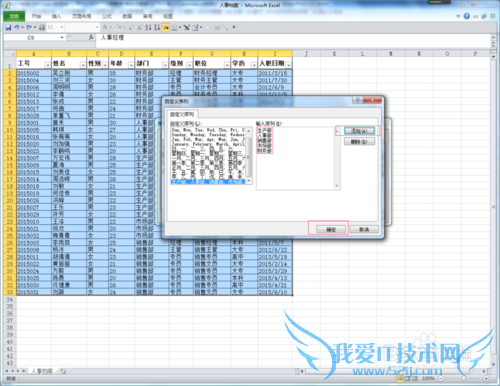Select row header 34
Image resolution: width=500 pixels, height=386 pixels.
click(10, 299)
